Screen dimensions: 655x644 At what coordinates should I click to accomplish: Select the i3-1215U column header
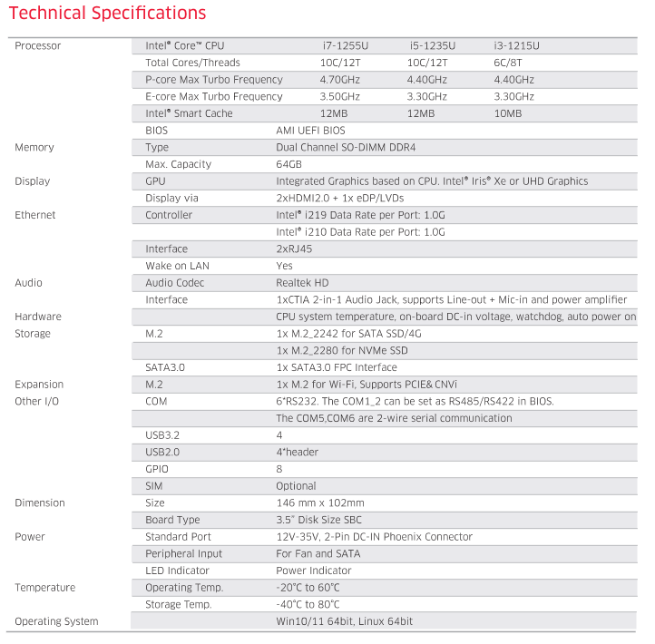coord(516,45)
